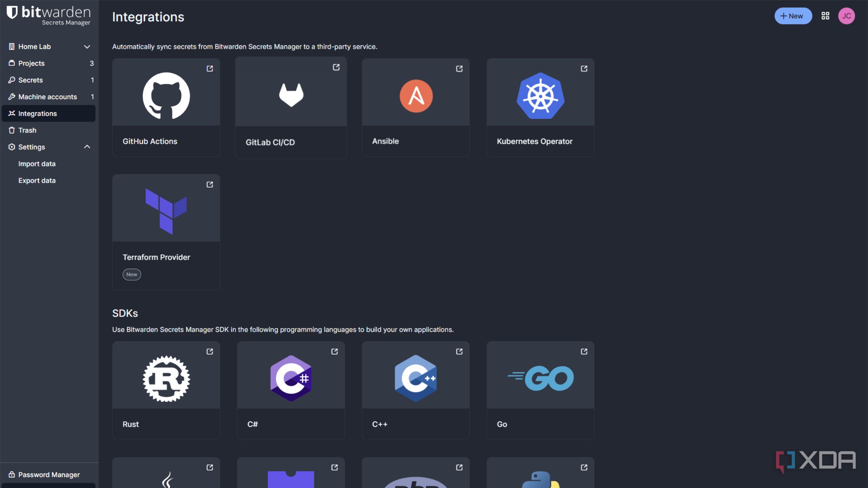The width and height of the screenshot is (868, 488).
Task: Open the C++ SDK card
Action: pos(415,390)
